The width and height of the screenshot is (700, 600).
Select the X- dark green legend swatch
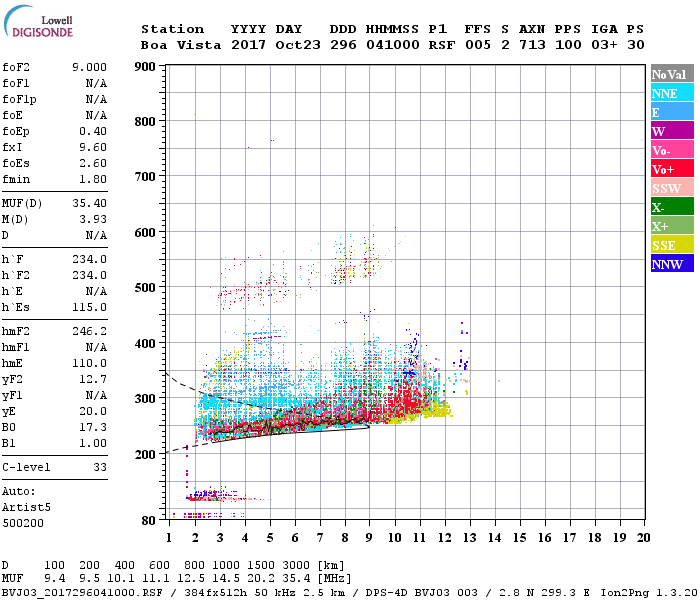[x=672, y=207]
